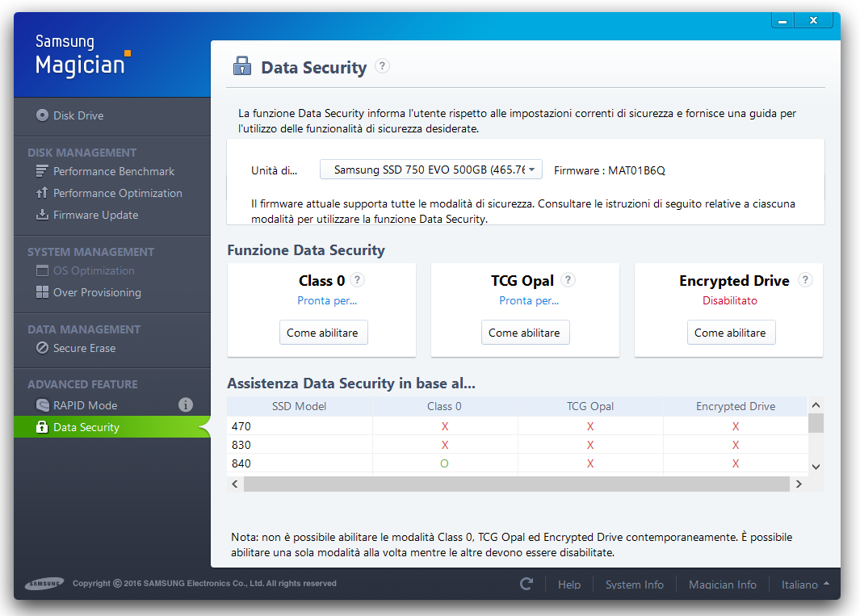Viewport: 860px width, 616px height.
Task: Click Come abilitare under Encrypted Drive
Action: 731,333
